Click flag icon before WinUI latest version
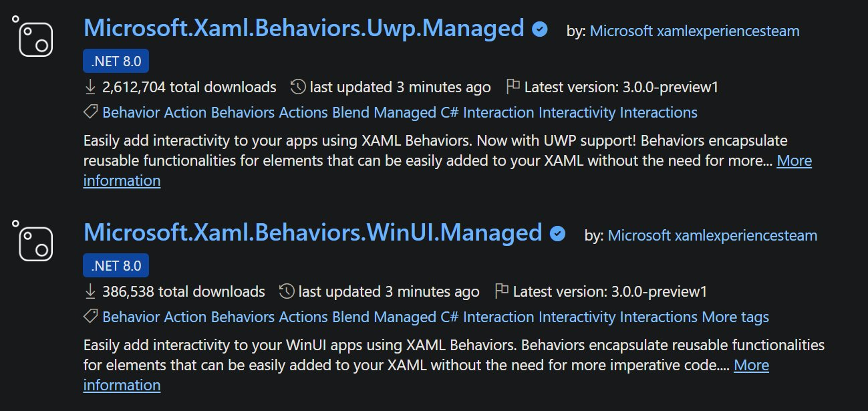Screen dimensions: 868x411 501,291
